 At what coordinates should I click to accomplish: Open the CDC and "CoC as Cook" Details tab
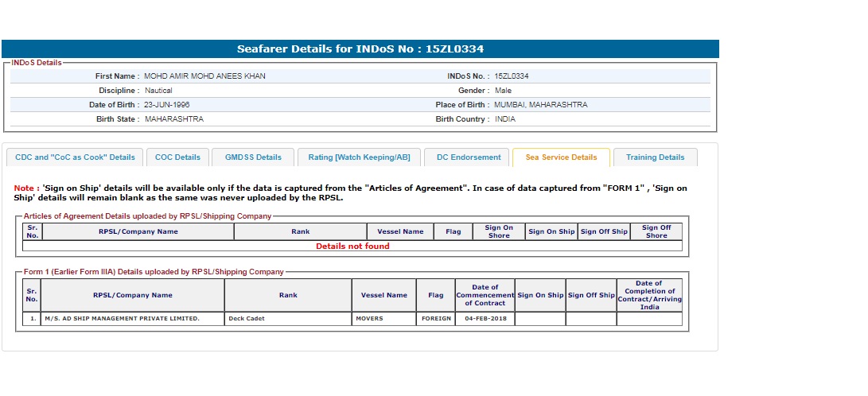76,157
